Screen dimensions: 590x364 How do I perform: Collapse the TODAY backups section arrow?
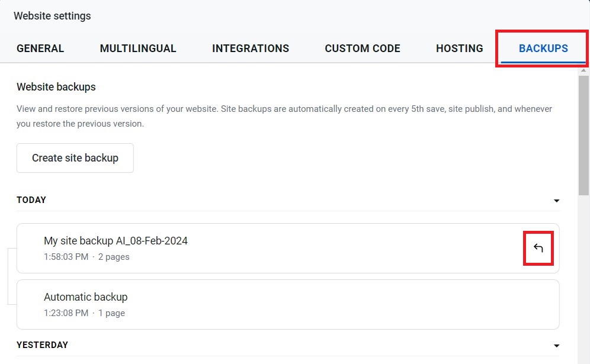[556, 201]
